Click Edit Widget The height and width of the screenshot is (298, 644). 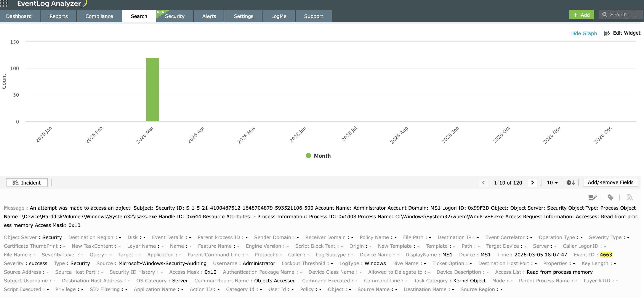(x=626, y=33)
